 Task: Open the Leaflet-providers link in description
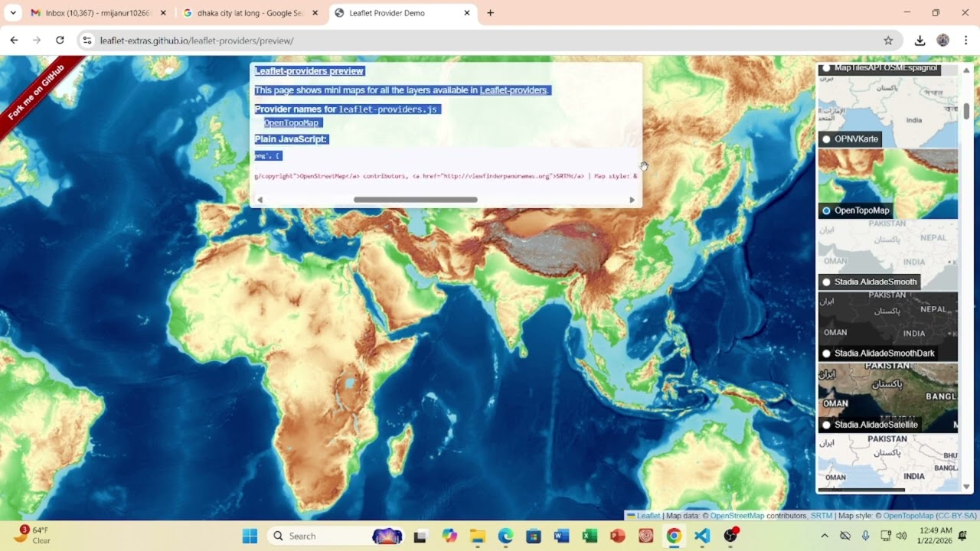[x=514, y=90]
